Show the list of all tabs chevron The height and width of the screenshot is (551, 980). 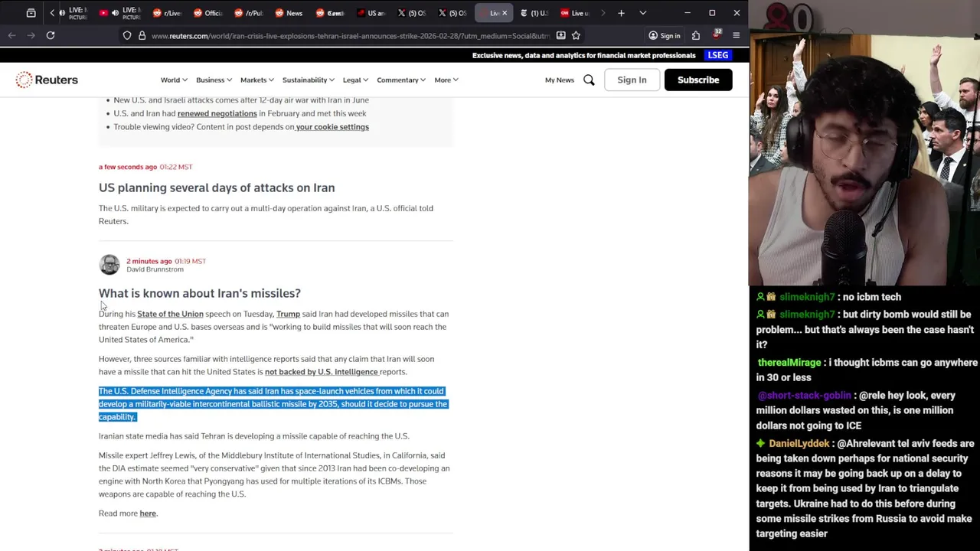pyautogui.click(x=642, y=13)
